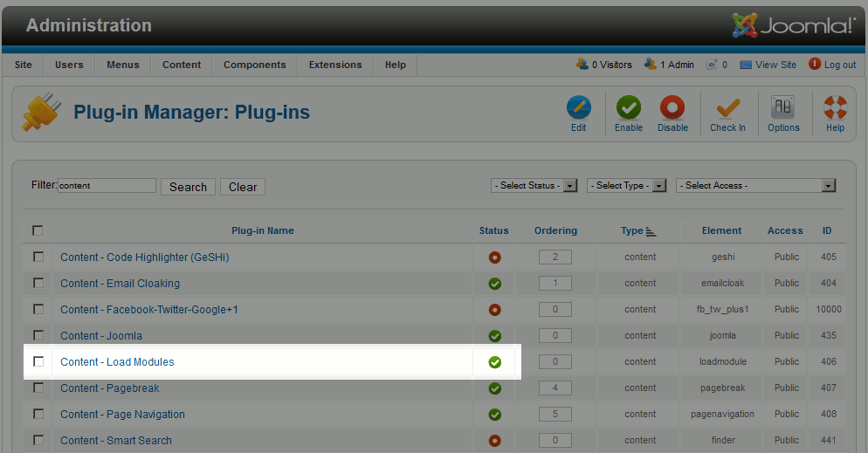Open the Select Type dropdown
868x453 pixels.
click(x=626, y=185)
